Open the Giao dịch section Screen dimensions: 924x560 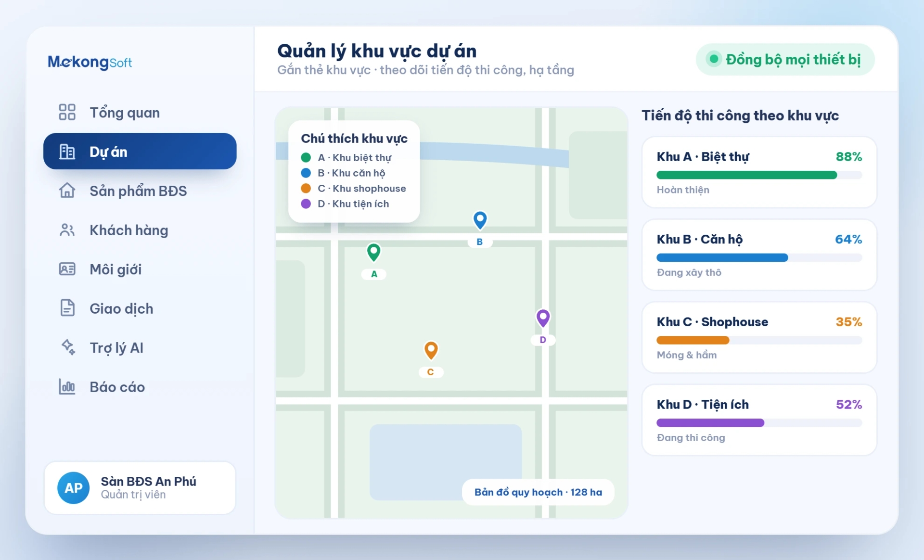[140, 308]
